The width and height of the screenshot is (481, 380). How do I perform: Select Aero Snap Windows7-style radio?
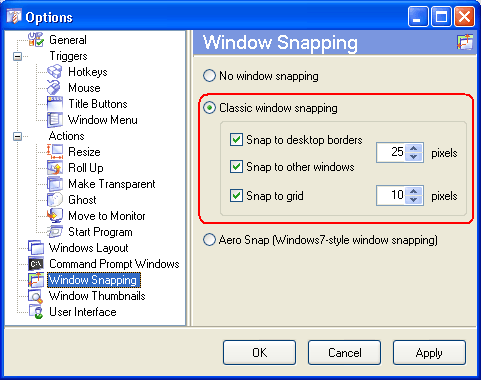point(209,240)
